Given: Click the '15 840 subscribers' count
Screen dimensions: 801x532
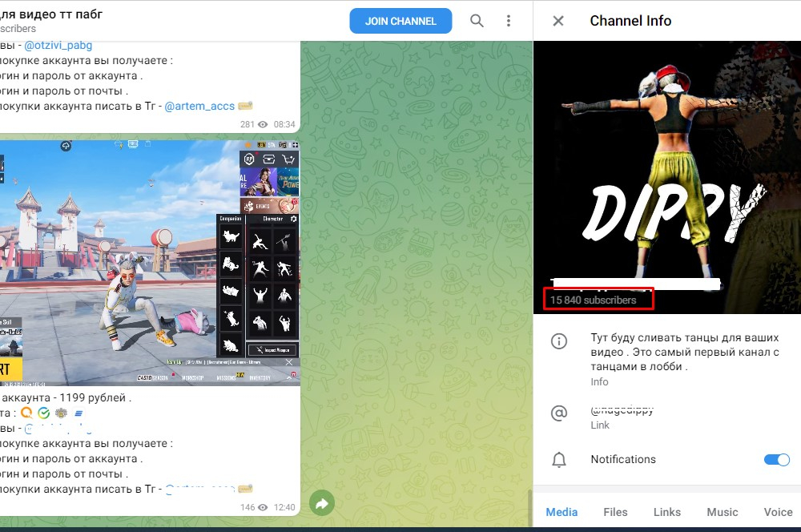Looking at the screenshot, I should [593, 300].
